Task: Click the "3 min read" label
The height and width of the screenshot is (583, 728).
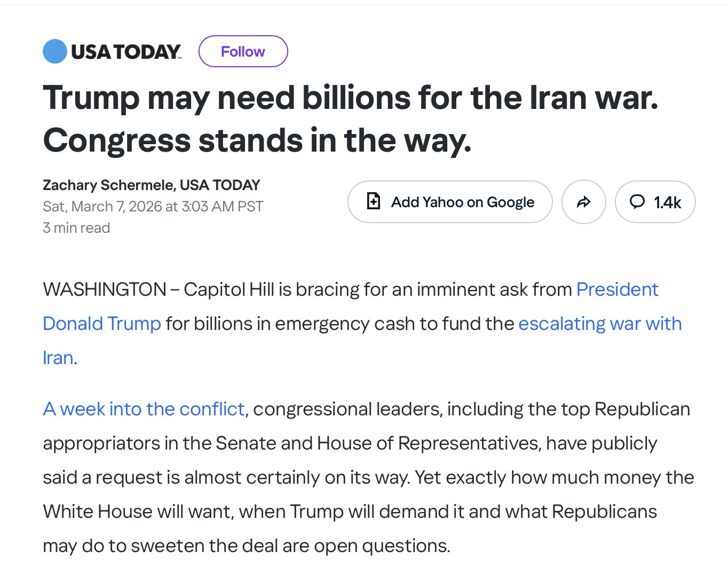Action: pos(76,227)
